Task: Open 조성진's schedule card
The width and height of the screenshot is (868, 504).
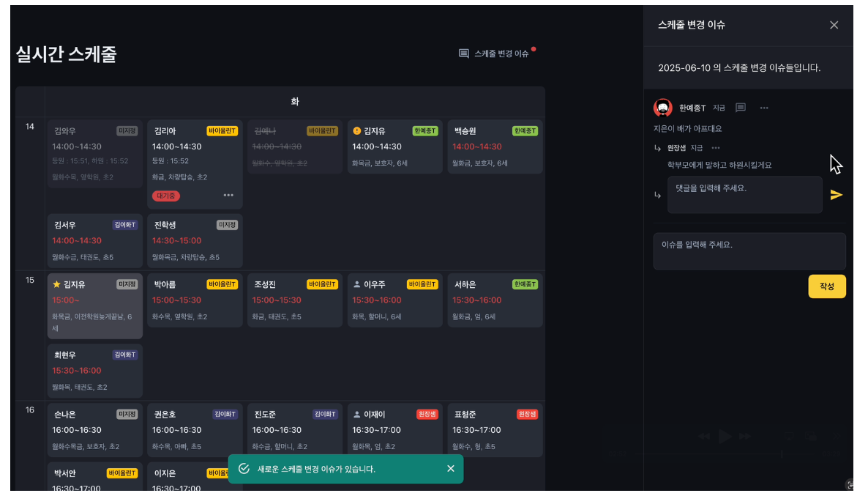Action: (x=294, y=300)
